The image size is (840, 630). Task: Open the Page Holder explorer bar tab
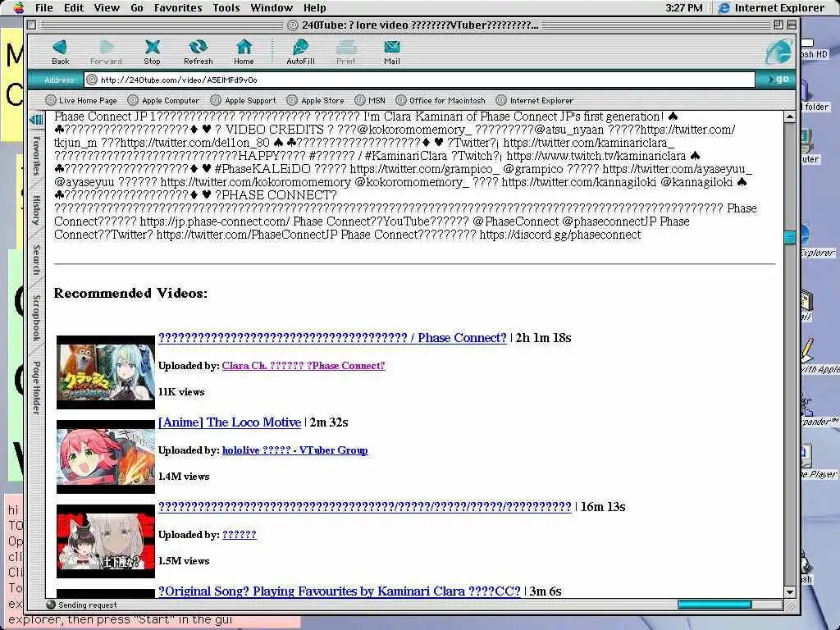point(36,387)
